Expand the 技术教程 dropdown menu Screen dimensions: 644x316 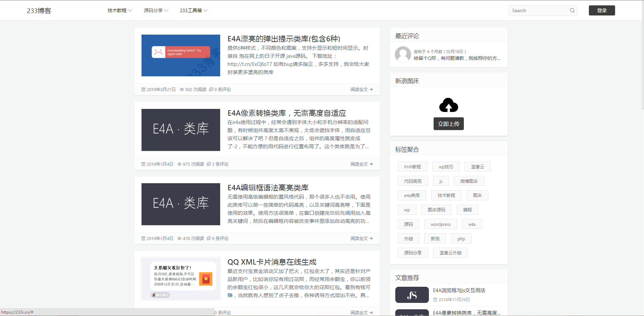pos(120,10)
